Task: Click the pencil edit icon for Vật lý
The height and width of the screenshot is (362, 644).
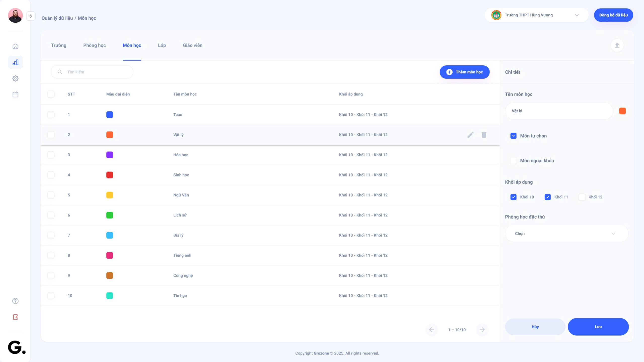Action: click(470, 135)
